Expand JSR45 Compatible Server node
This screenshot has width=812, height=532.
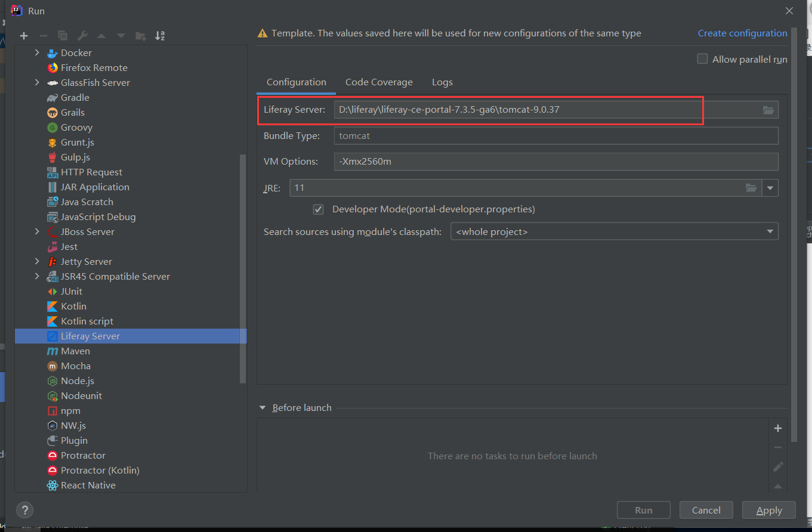click(x=37, y=276)
